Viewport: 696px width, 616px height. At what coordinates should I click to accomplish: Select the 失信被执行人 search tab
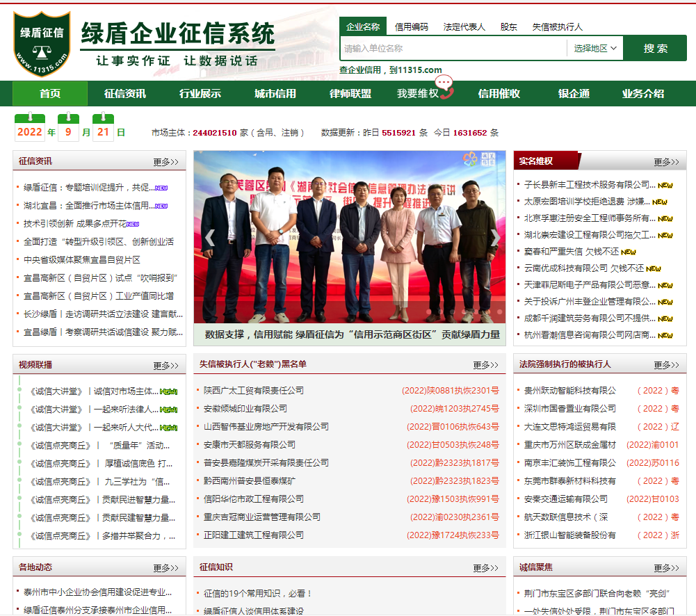558,27
